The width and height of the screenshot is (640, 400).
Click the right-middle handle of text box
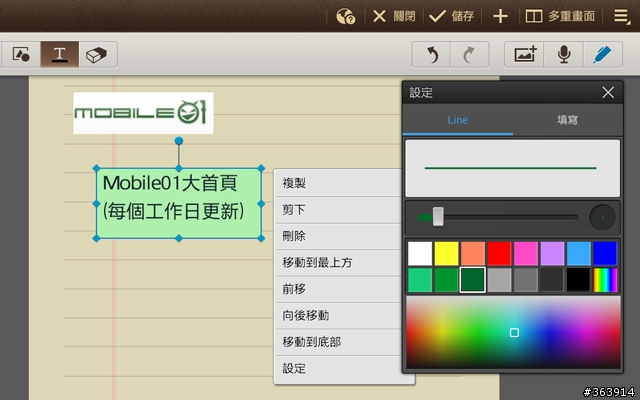(261, 203)
